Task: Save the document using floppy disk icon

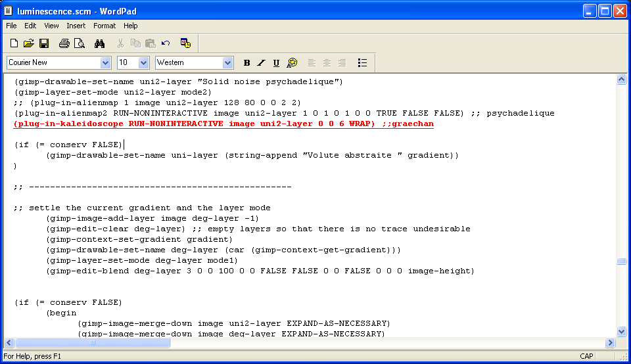Action: tap(44, 43)
